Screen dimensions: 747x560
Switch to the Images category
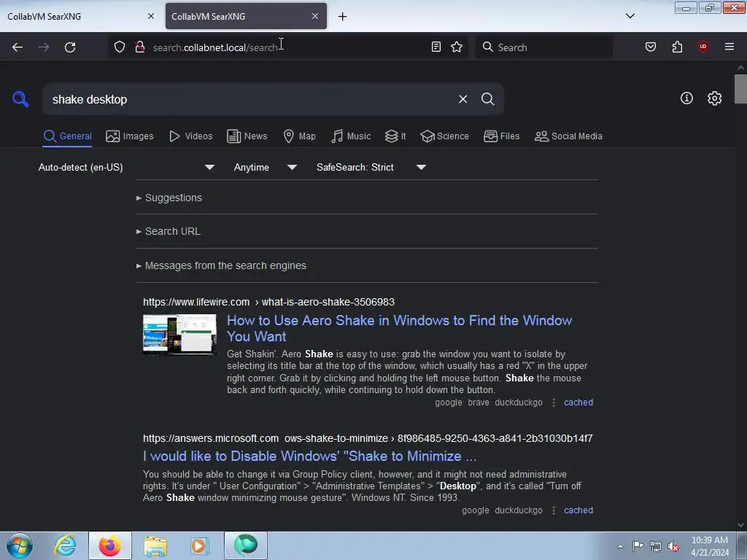130,136
